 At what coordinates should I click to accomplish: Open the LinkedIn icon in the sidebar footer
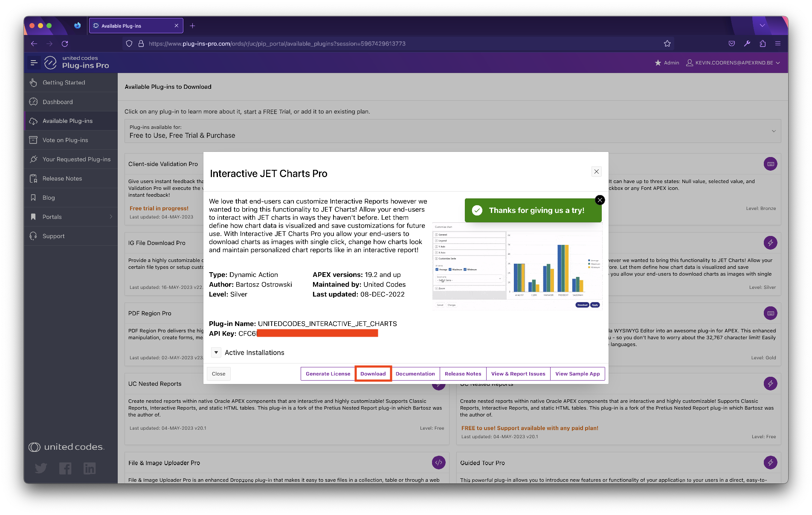click(90, 468)
